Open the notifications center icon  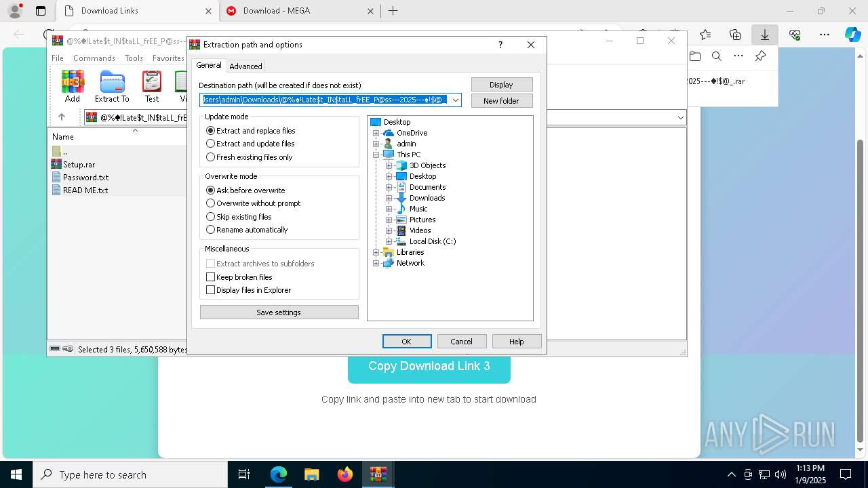pyautogui.click(x=846, y=474)
